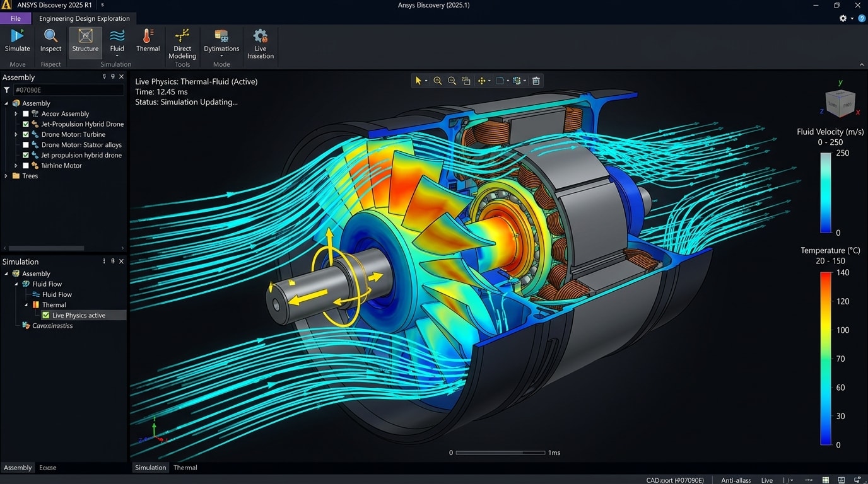The image size is (868, 484).
Task: Click the viewport trash delete icon
Action: [536, 81]
